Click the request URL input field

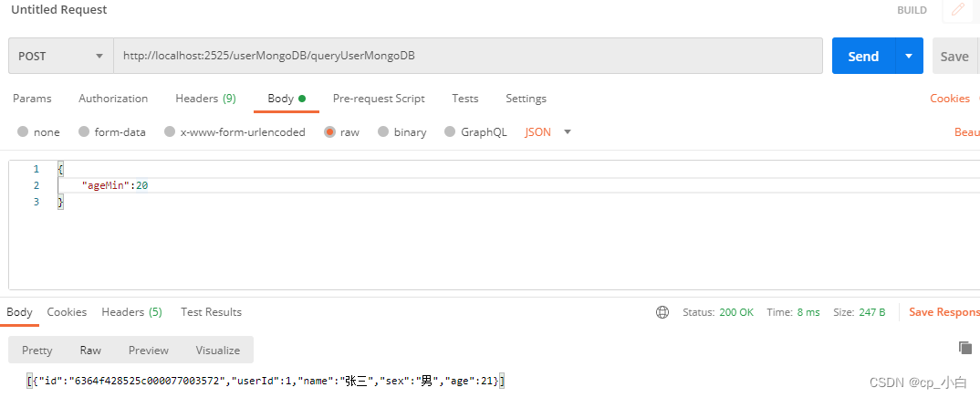(x=467, y=57)
